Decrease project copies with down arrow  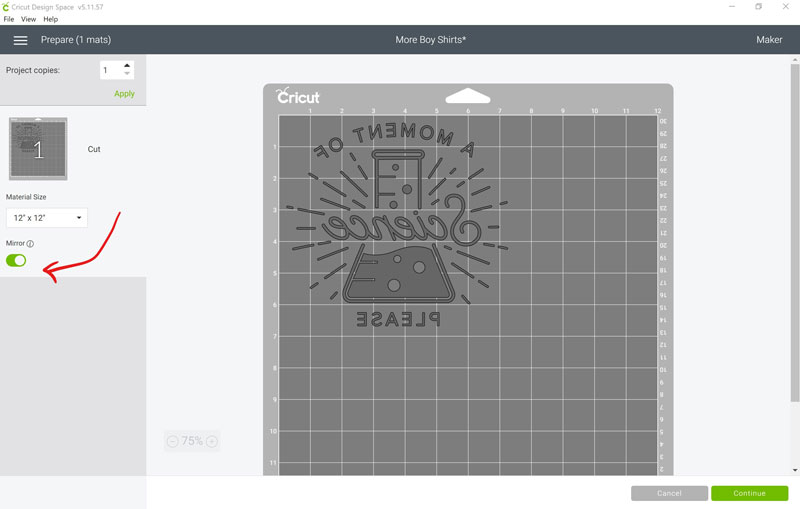tap(127, 74)
